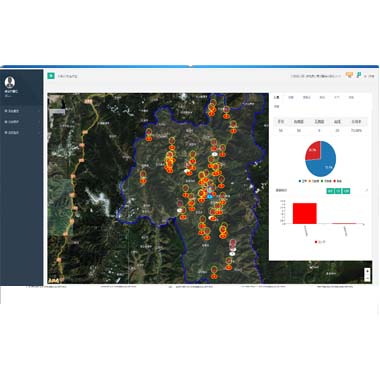
Task: Click the map zoom-out minus button
Action: coord(368,278)
